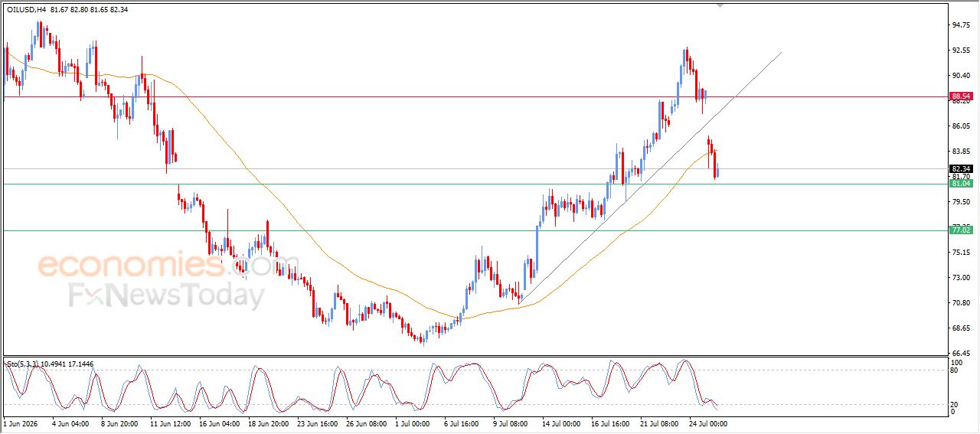Click the 1 Jul 00:00 time label
Image resolution: width=980 pixels, height=434 pixels.
(x=413, y=423)
